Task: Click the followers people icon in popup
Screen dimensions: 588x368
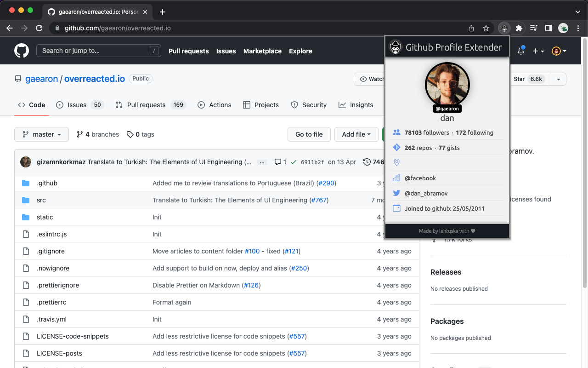Action: (x=396, y=132)
